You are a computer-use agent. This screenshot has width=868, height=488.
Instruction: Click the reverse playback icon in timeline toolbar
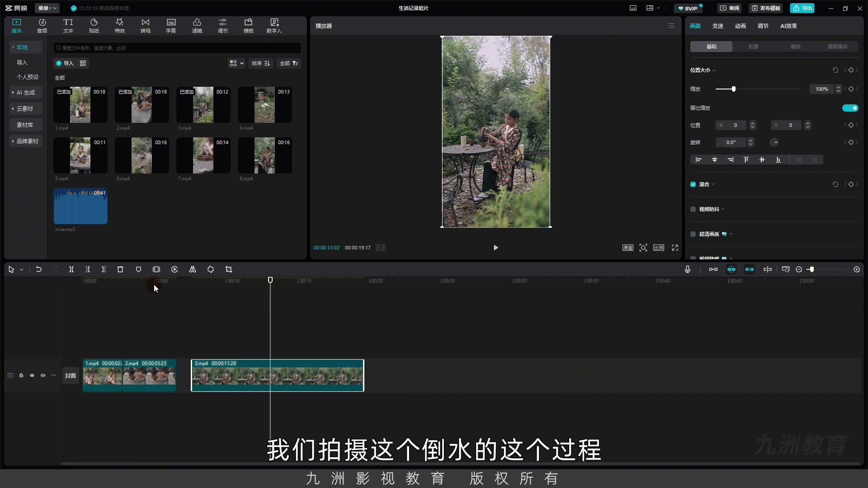click(175, 269)
